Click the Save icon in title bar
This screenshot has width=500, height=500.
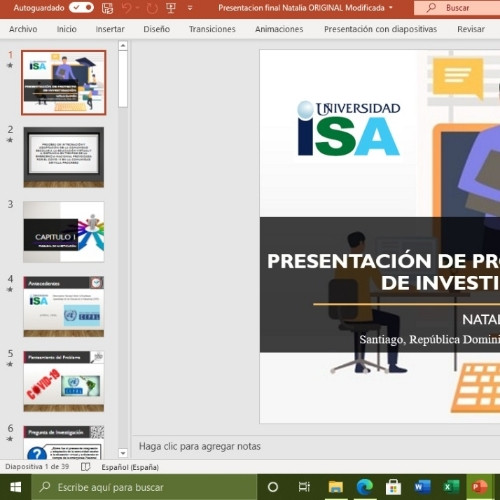[x=108, y=8]
